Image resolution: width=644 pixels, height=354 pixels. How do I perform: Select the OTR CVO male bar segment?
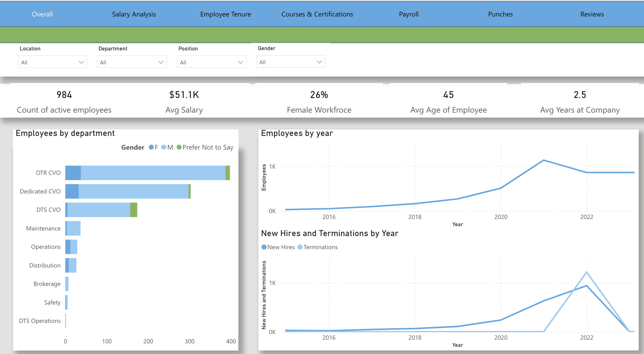point(153,173)
